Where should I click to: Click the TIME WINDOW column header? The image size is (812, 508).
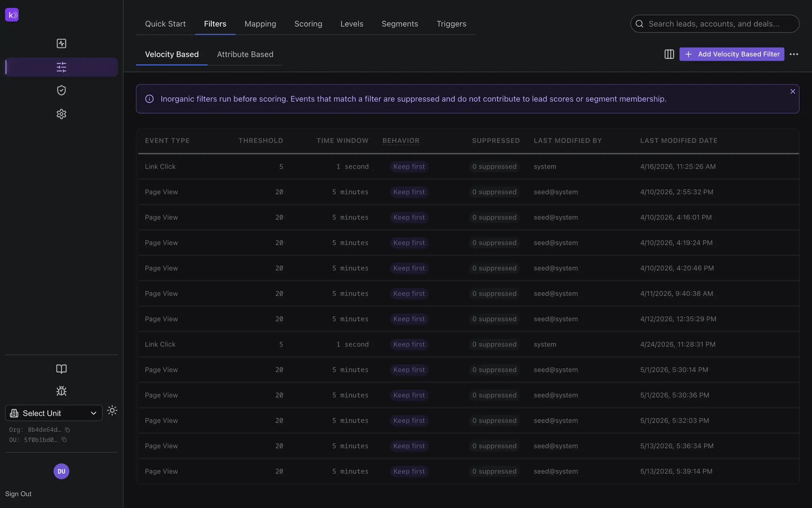343,140
